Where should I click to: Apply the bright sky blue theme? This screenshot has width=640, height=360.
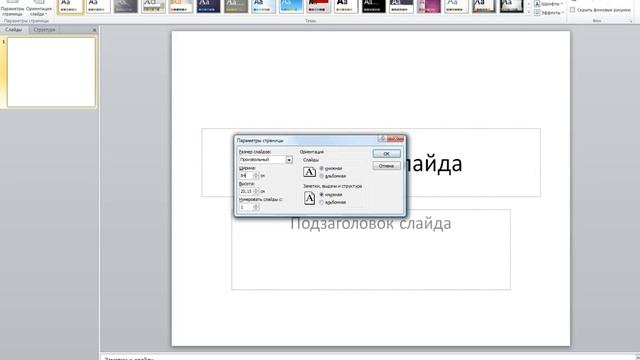[291, 7]
